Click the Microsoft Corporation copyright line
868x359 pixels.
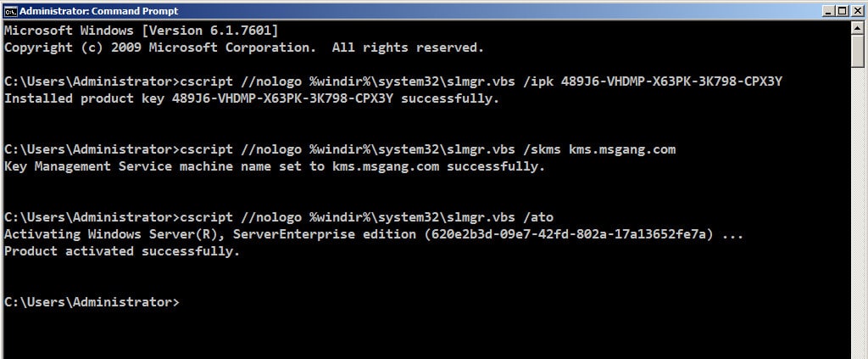pyautogui.click(x=244, y=48)
